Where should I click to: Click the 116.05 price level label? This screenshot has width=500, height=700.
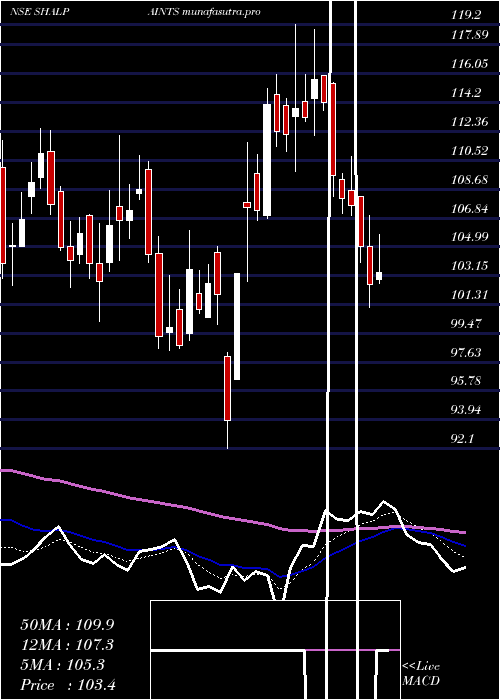[470, 64]
